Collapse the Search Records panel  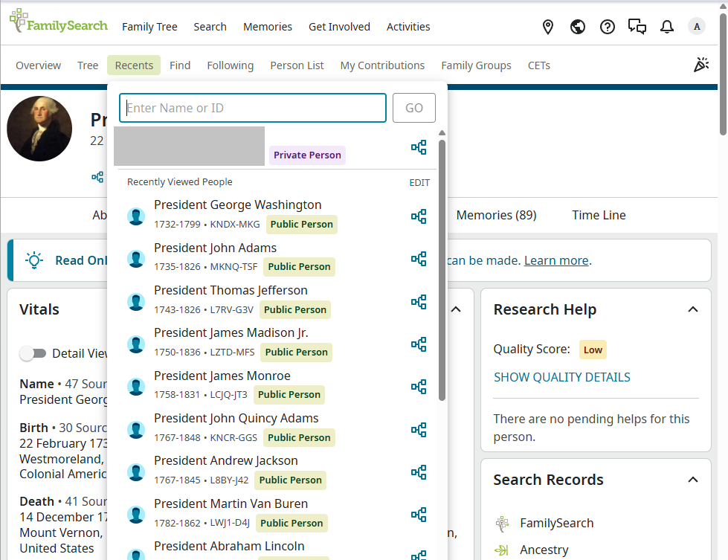pos(693,480)
